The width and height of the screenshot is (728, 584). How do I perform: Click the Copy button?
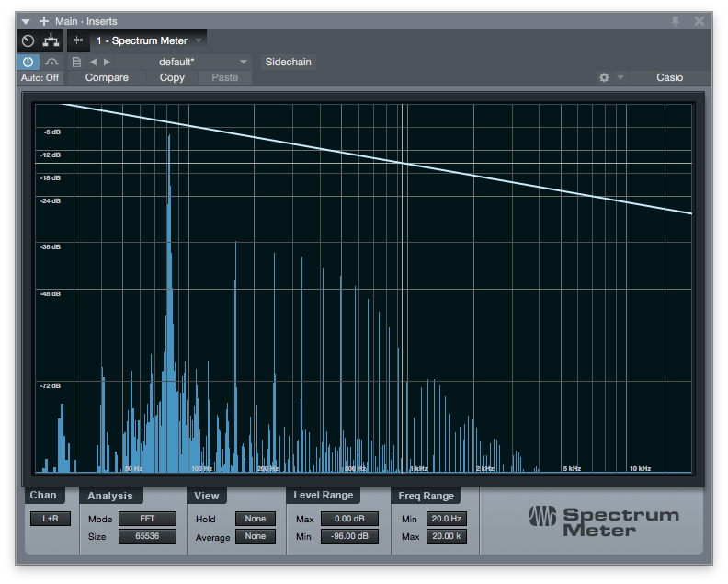[x=172, y=78]
